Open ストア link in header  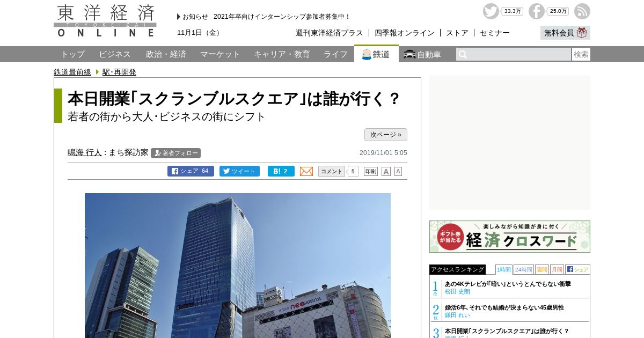457,33
